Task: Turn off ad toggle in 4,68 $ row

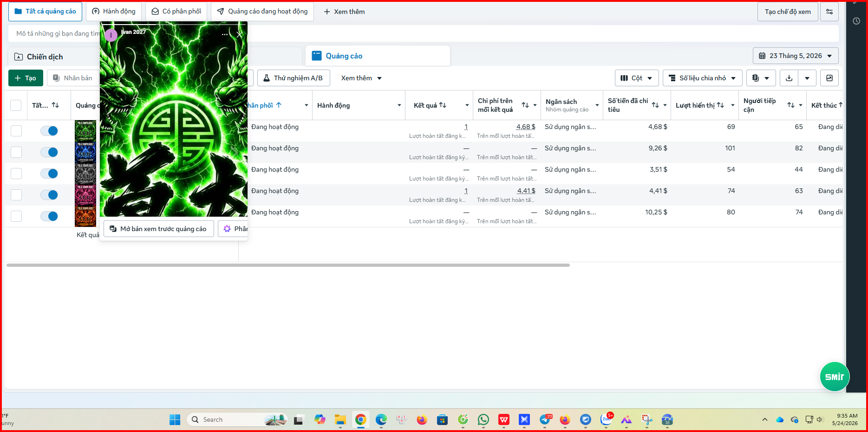Action: pyautogui.click(x=49, y=131)
